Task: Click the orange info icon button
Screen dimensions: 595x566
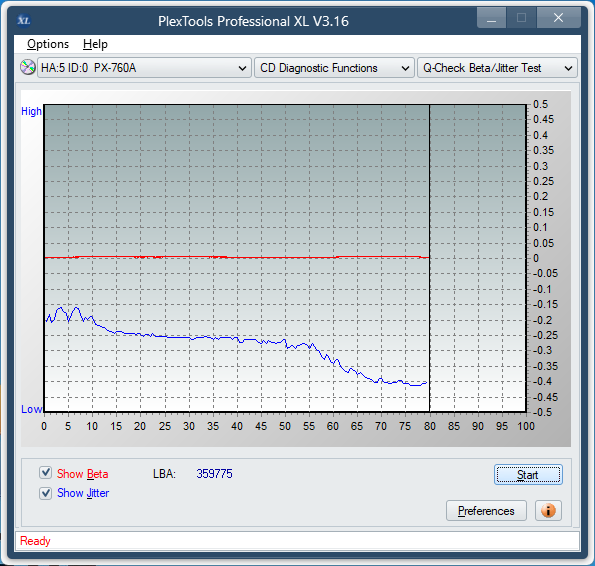Action: coord(548,511)
